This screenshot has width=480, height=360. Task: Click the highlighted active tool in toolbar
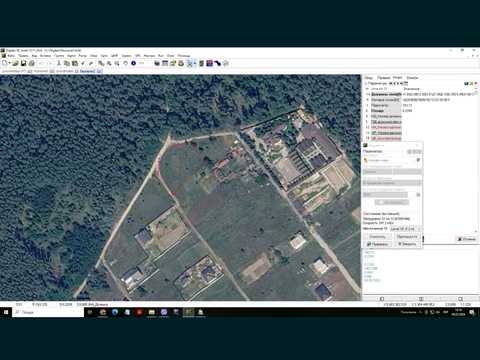190,63
